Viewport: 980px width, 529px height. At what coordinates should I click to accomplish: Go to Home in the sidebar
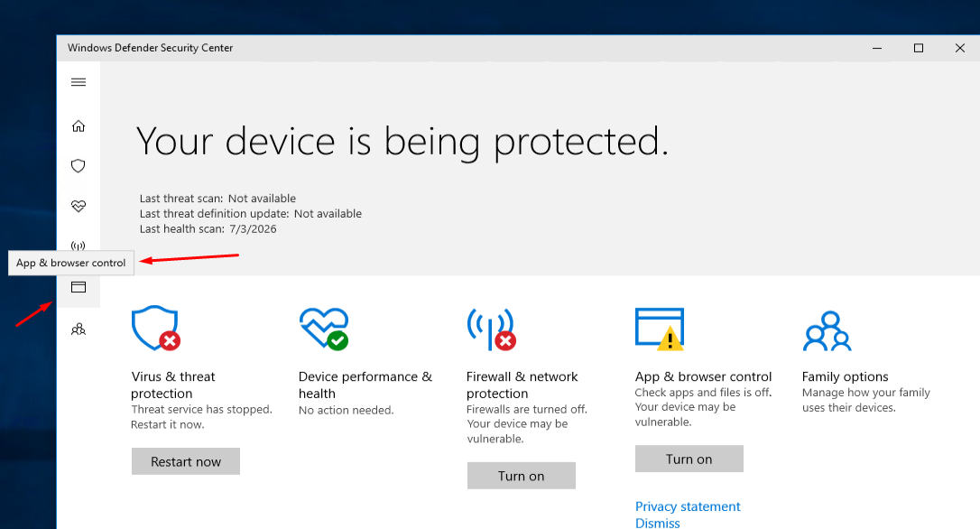tap(79, 126)
